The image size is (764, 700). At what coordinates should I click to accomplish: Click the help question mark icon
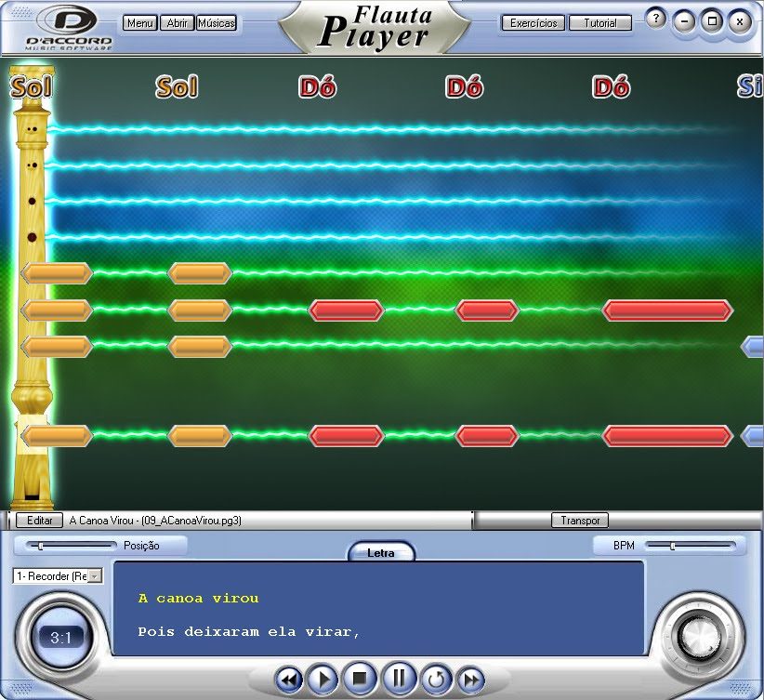pos(656,19)
